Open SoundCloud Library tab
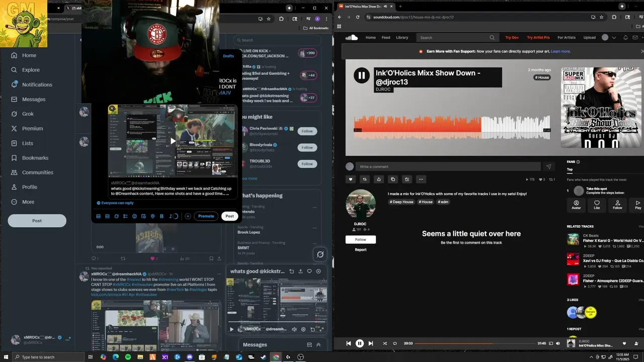Screen dimensions: 644x362 click(x=402, y=37)
